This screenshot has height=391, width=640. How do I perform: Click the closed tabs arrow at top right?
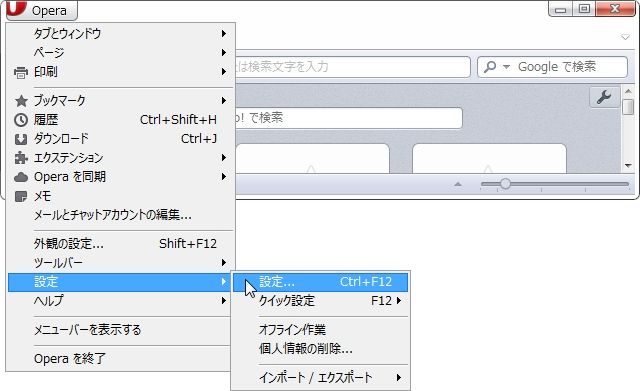pos(625,37)
